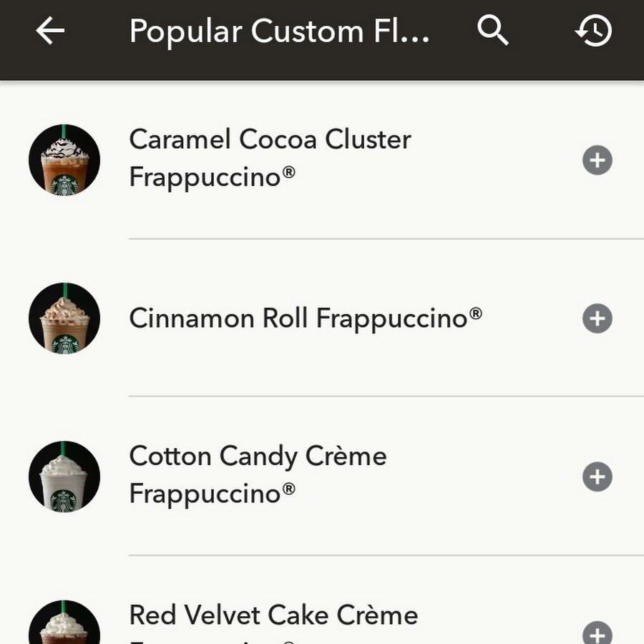Add Cinnamon Roll Frappuccino with plus icon
Image resolution: width=644 pixels, height=644 pixels.
point(597,318)
